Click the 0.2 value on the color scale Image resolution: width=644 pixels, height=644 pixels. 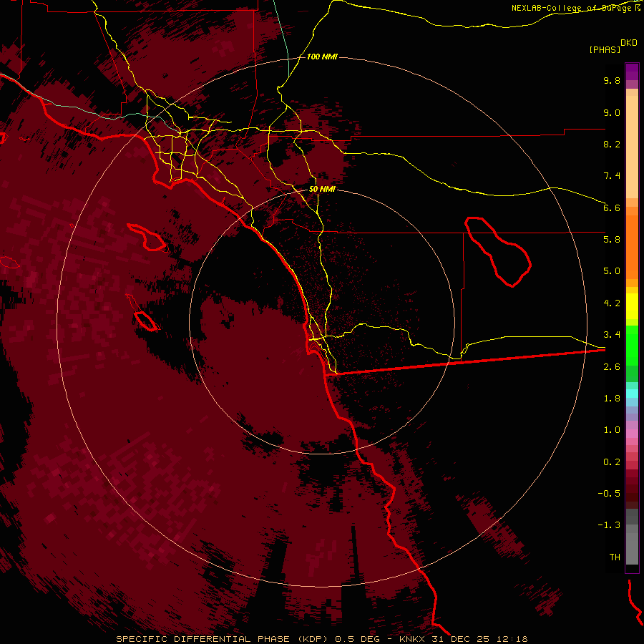612,462
